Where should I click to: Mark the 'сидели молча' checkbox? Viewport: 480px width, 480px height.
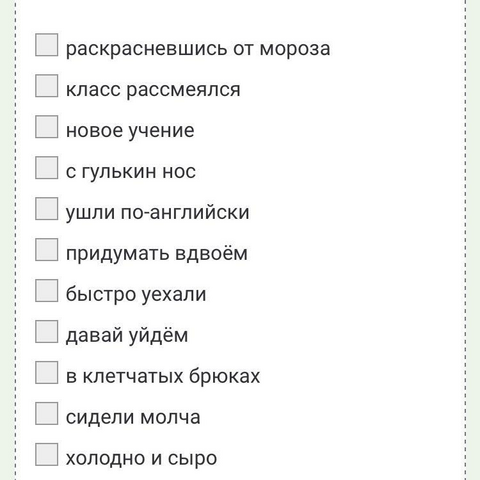(47, 414)
